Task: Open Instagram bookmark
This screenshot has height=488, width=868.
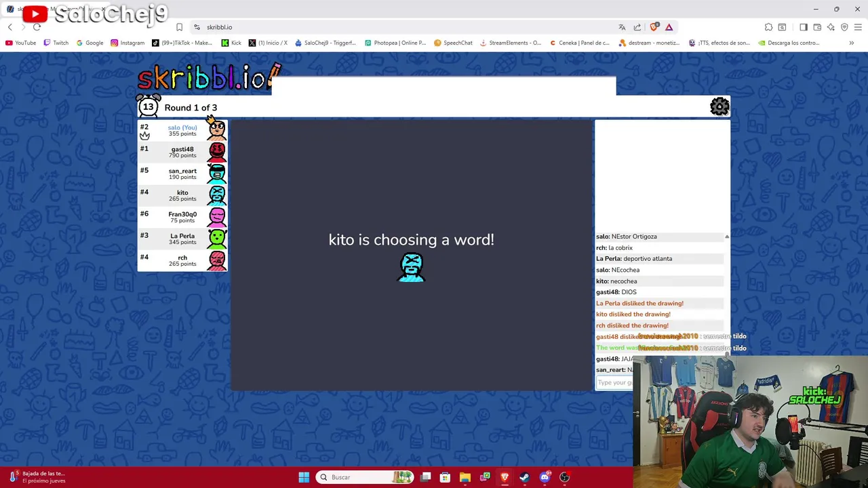Action: click(x=127, y=43)
